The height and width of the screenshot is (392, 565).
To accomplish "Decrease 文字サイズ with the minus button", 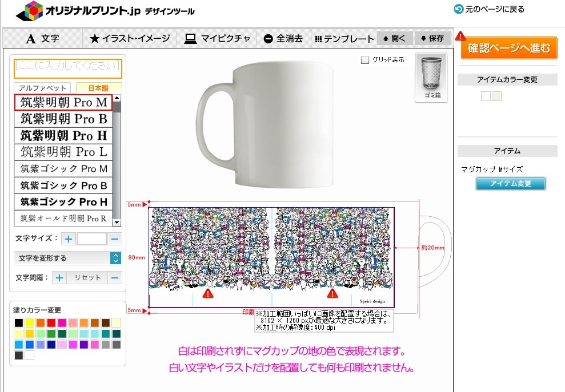I will [115, 239].
